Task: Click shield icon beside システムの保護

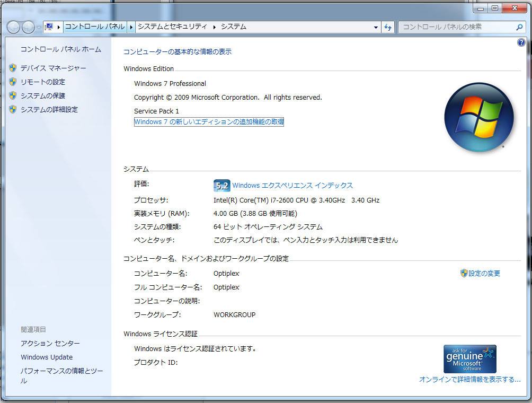Action: [13, 95]
